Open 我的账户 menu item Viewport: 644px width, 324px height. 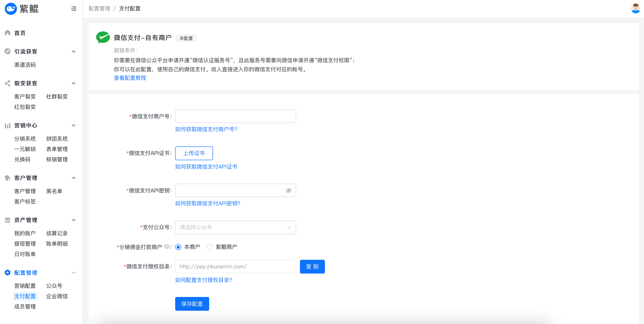click(x=25, y=233)
